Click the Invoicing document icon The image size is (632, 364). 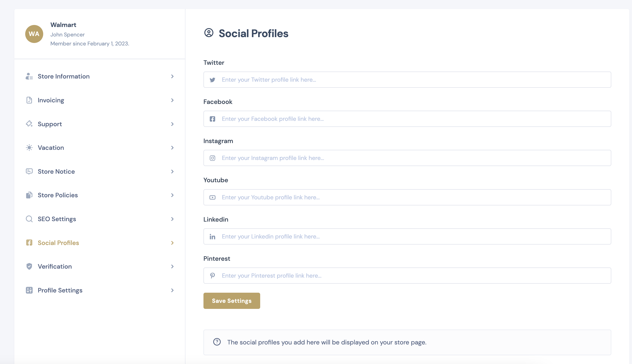(29, 100)
